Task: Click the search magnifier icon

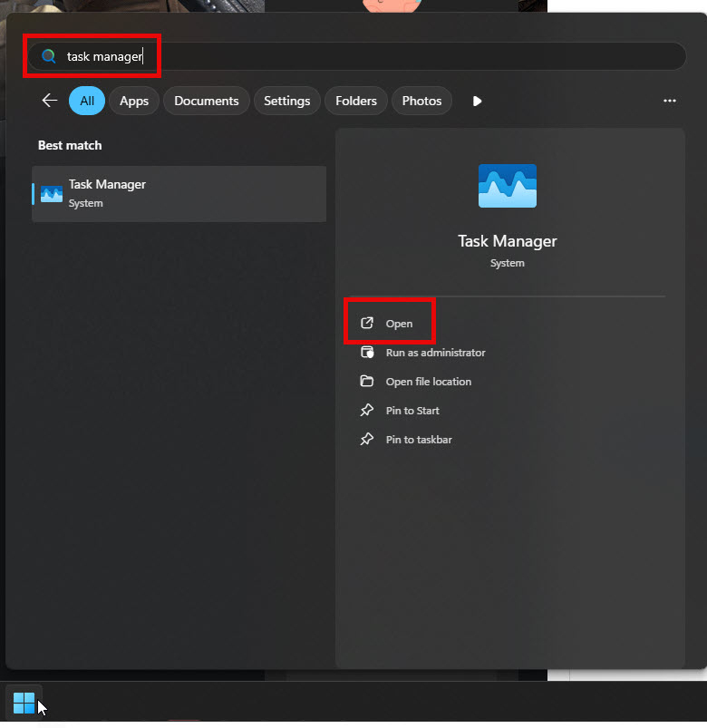Action: pos(49,56)
